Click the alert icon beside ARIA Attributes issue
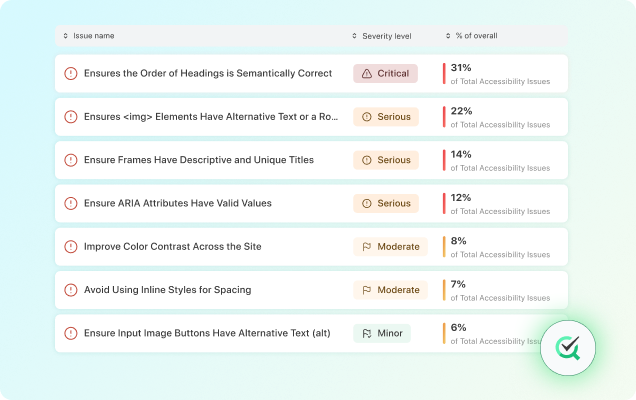The height and width of the screenshot is (400, 636). (70, 203)
